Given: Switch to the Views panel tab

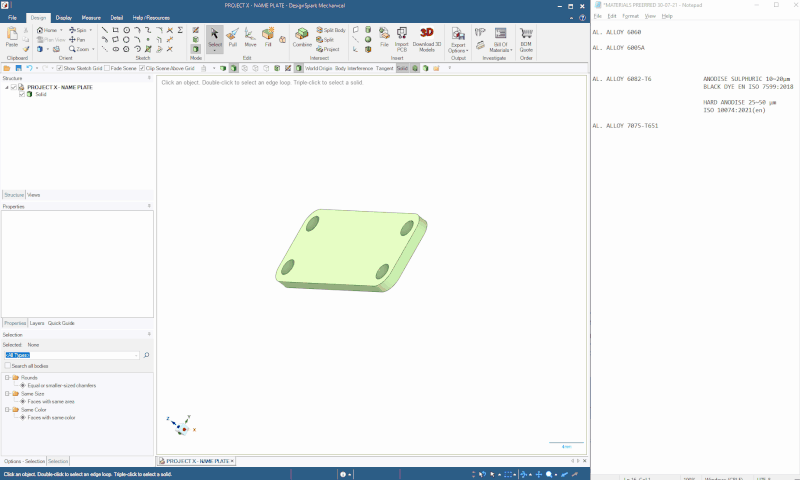Looking at the screenshot, I should [x=34, y=195].
